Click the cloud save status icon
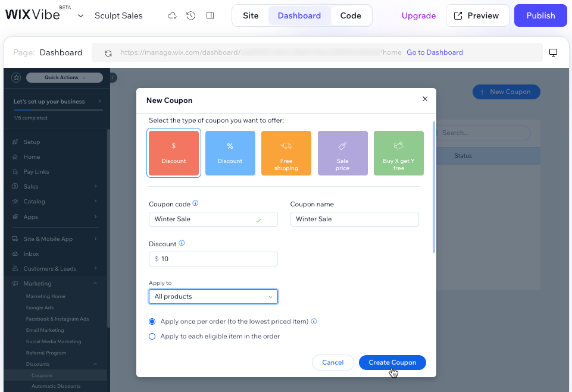572x392 pixels. pyautogui.click(x=172, y=15)
